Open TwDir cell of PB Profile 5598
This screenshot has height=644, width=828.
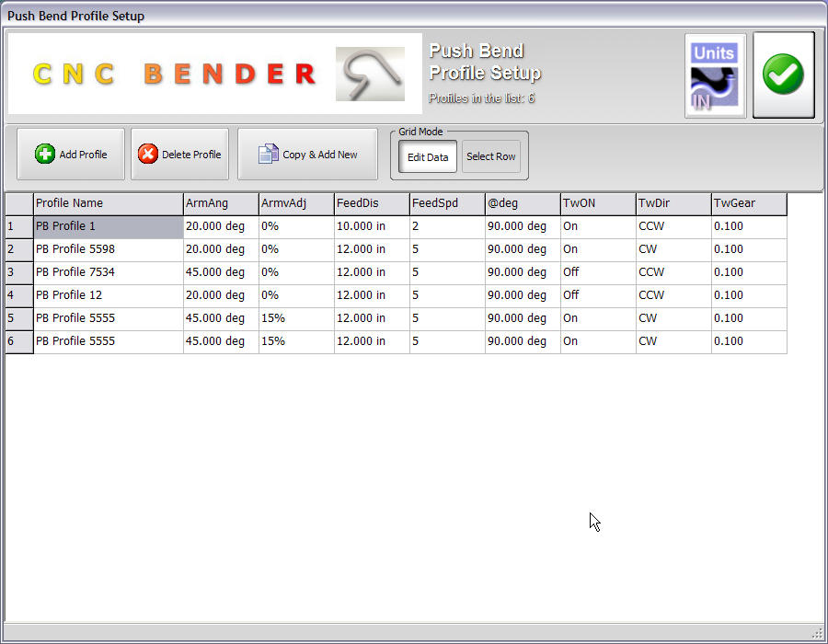pyautogui.click(x=673, y=249)
